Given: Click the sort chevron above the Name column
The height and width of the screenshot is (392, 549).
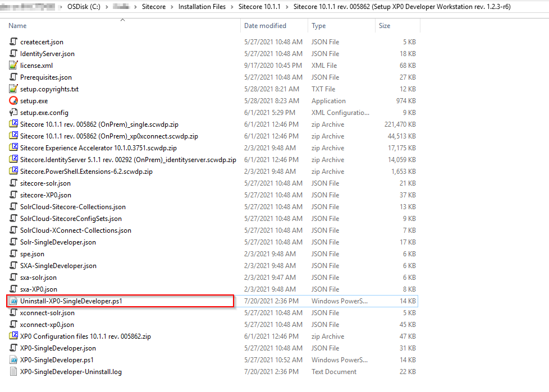Looking at the screenshot, I should [122, 19].
